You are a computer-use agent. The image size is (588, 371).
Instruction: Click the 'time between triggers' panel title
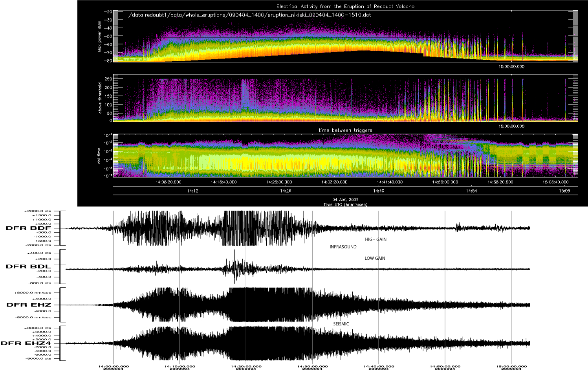pos(346,130)
